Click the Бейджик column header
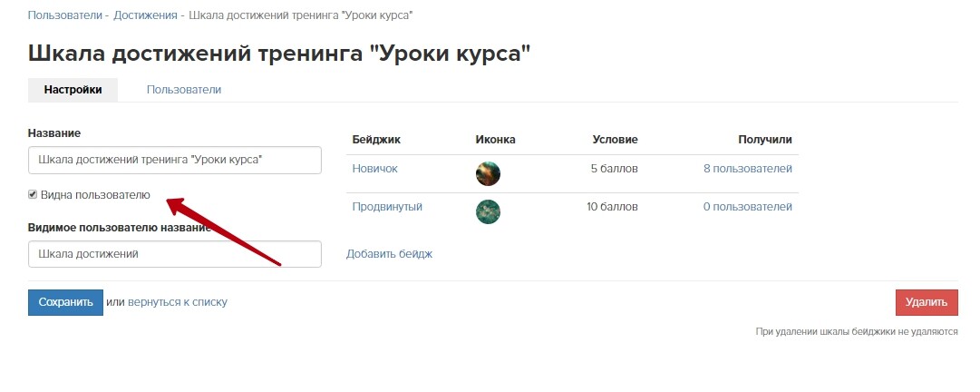The image size is (980, 392). (x=376, y=140)
